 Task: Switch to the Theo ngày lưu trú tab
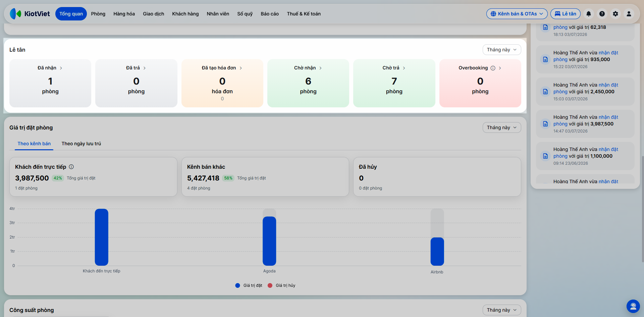(81, 144)
